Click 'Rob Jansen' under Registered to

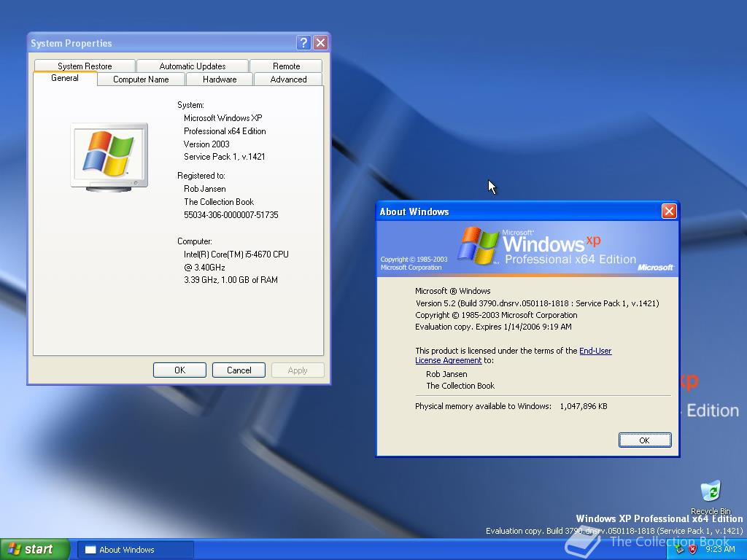click(x=205, y=189)
